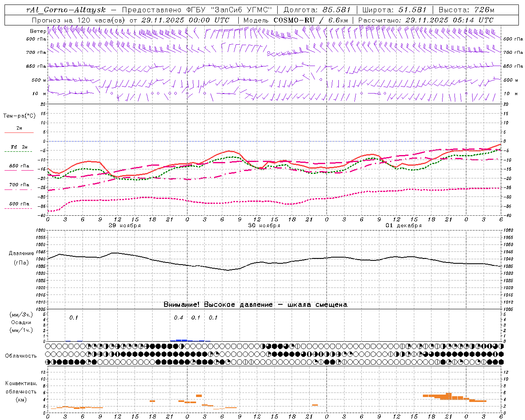Click the Тем-ра(°C) temperature panel label
The width and height of the screenshot is (525, 420).
point(19,116)
